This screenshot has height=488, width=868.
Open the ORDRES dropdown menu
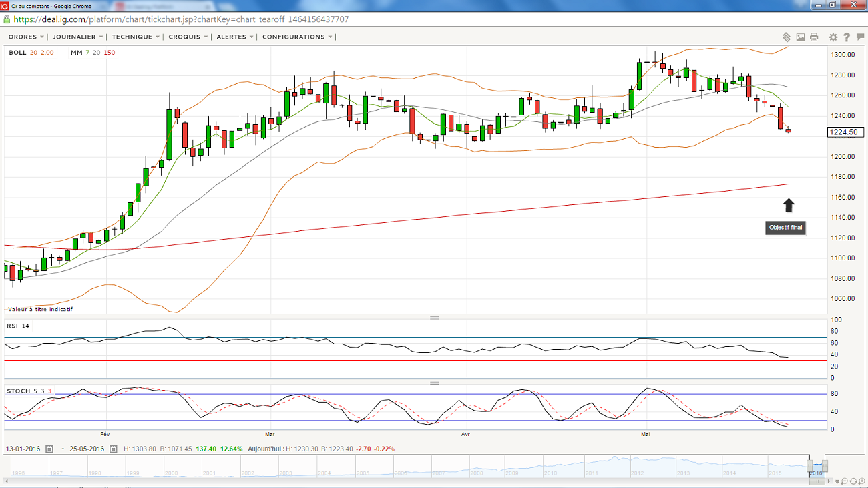[x=26, y=37]
